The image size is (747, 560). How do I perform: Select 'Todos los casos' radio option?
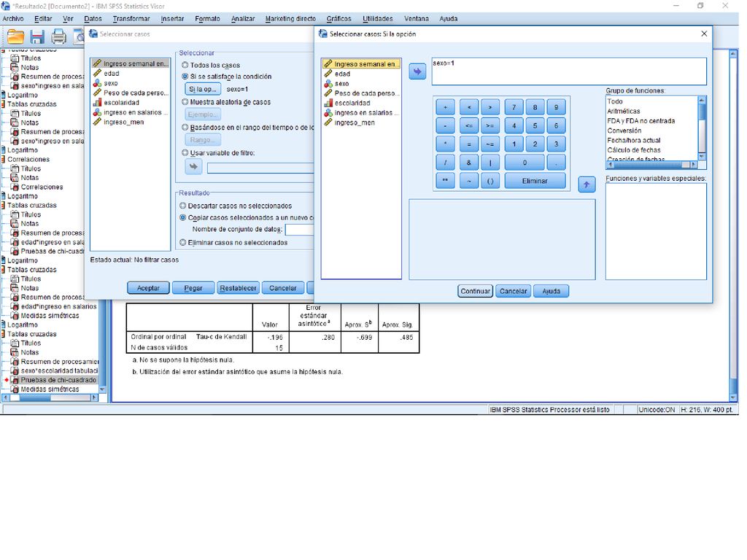(185, 65)
